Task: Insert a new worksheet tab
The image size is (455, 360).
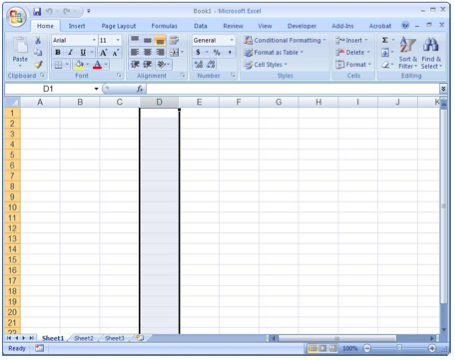Action: click(140, 338)
